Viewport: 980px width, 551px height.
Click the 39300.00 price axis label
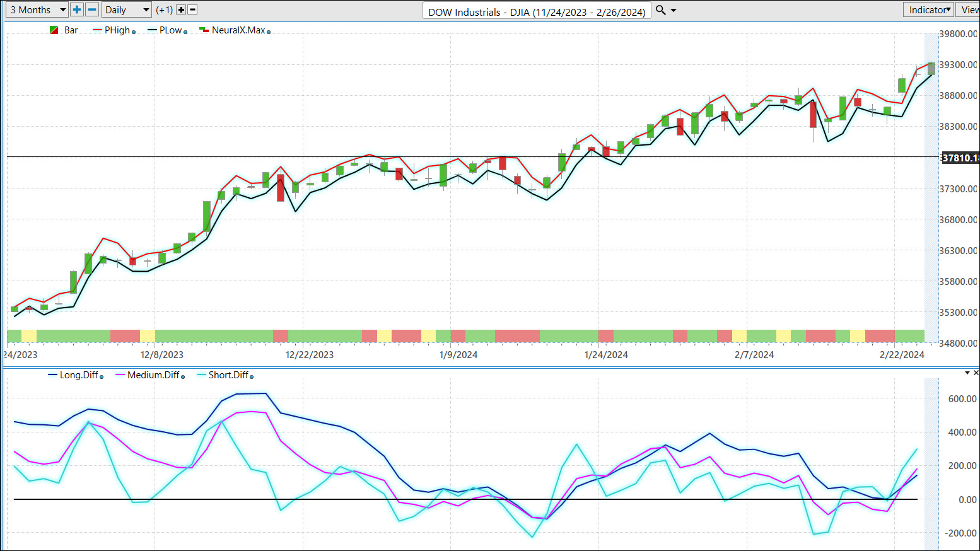coord(959,65)
